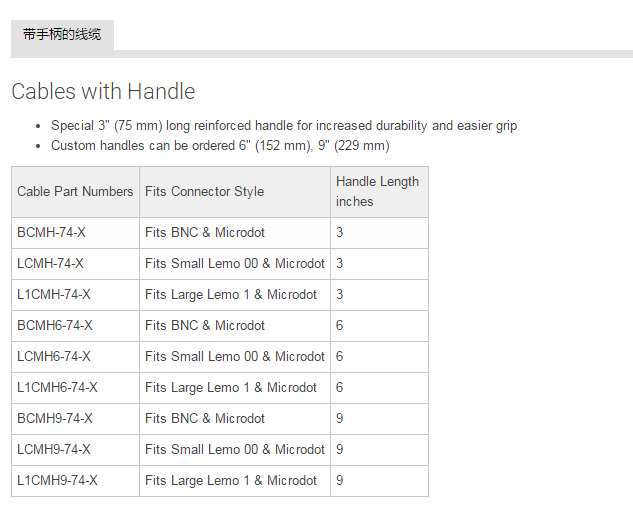Click the connector style cell in the L1CMH9-74-X row
The image size is (633, 507).
[231, 481]
